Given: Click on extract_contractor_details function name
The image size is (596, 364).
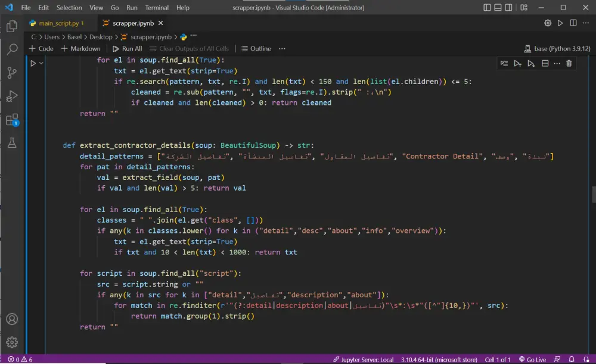Looking at the screenshot, I should tap(135, 145).
